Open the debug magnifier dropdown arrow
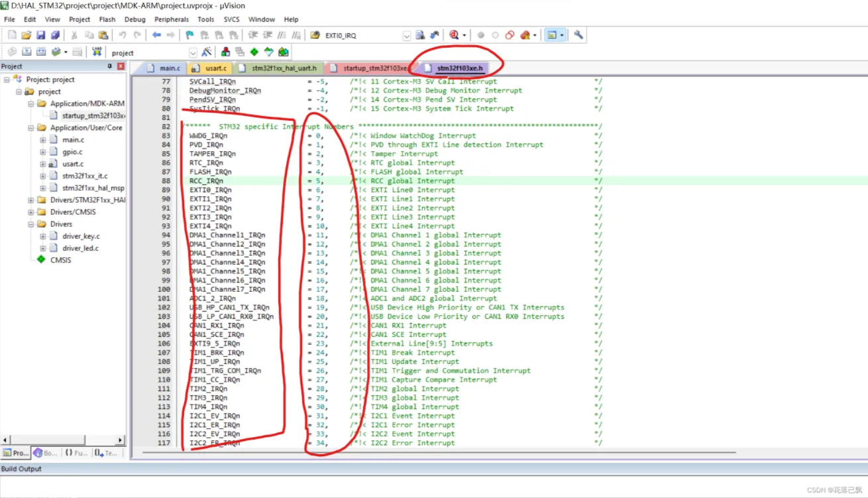This screenshot has height=498, width=868. pyautogui.click(x=464, y=35)
